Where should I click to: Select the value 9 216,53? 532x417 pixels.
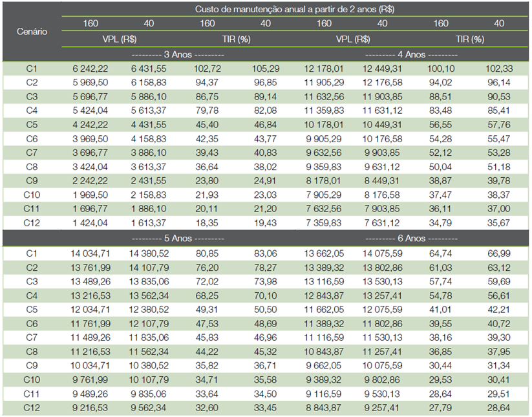[90, 408]
